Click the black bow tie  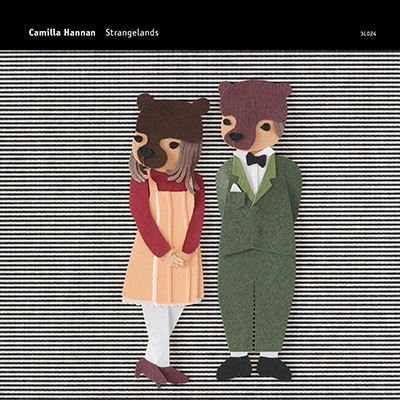pyautogui.click(x=256, y=160)
